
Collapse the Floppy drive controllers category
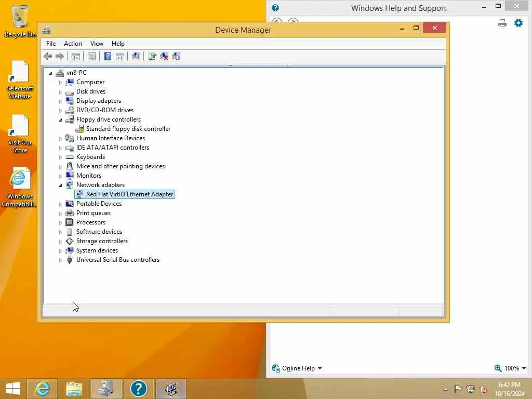(x=60, y=120)
